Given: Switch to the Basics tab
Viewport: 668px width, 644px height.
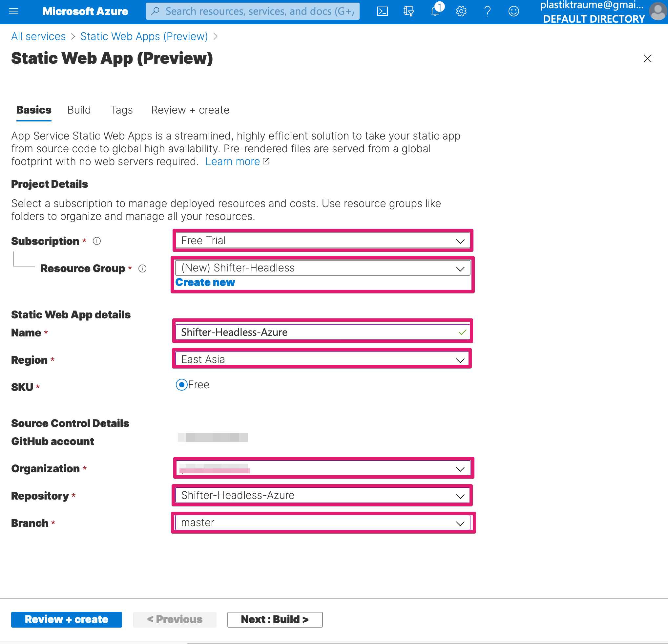Looking at the screenshot, I should [34, 110].
